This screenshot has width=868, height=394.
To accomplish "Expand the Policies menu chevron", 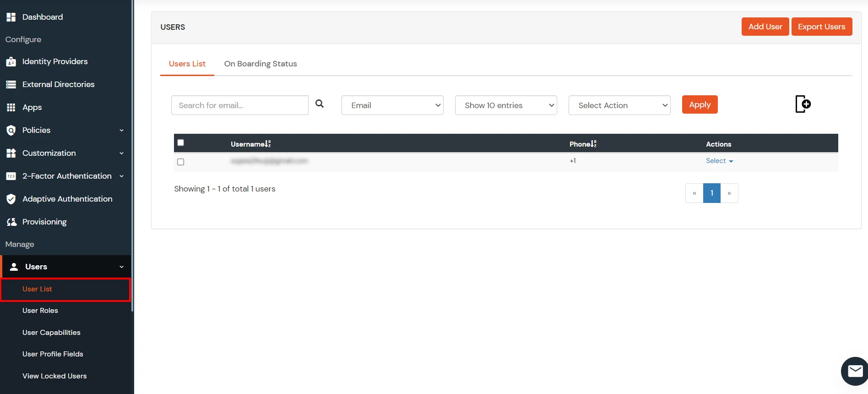I will [121, 130].
